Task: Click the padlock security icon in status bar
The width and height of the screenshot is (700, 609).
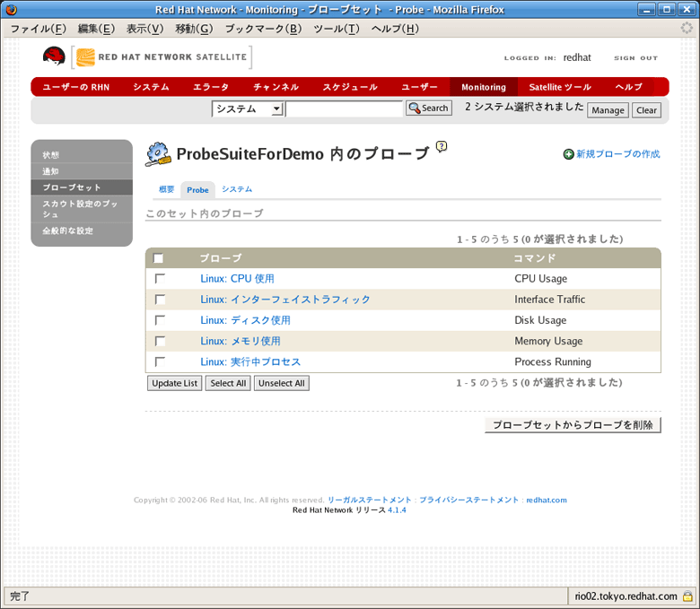Action: tap(687, 596)
